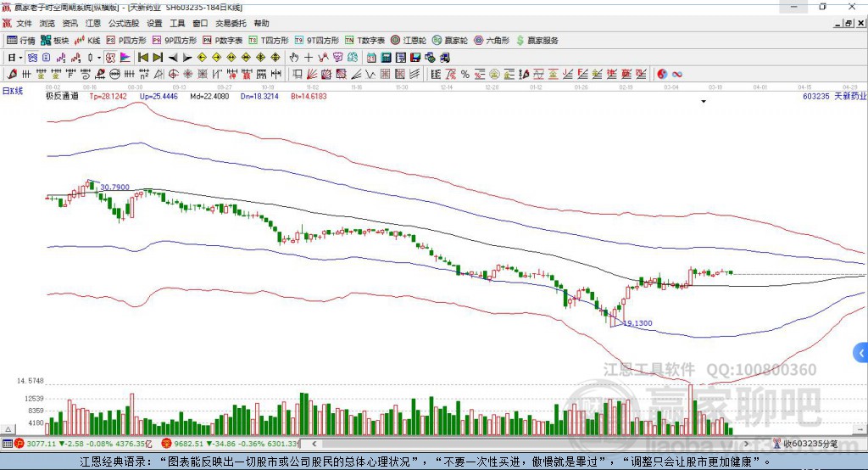Viewport: 868px width, 470px height.
Task: Click the 19.1300 low price label
Action: click(637, 323)
